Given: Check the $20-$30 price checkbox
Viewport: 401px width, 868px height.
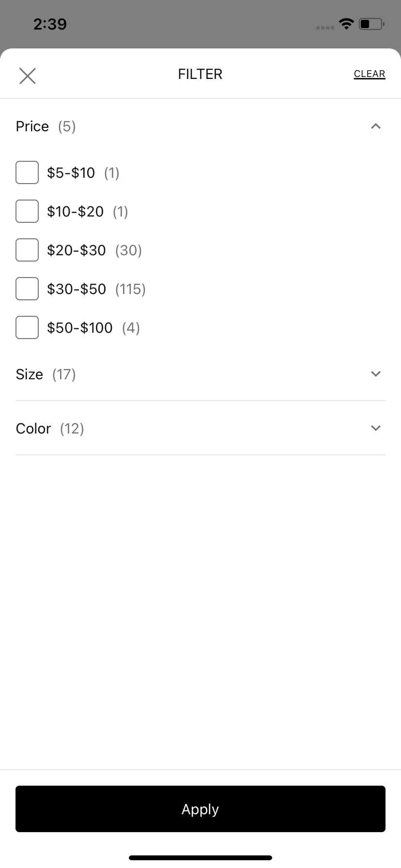Looking at the screenshot, I should (27, 250).
